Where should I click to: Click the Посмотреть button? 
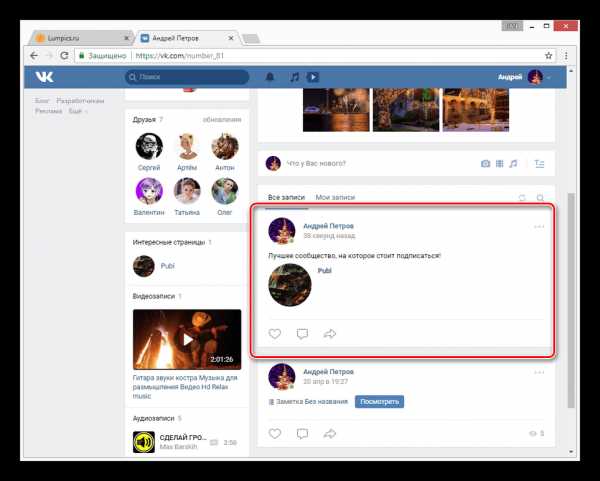[379, 401]
